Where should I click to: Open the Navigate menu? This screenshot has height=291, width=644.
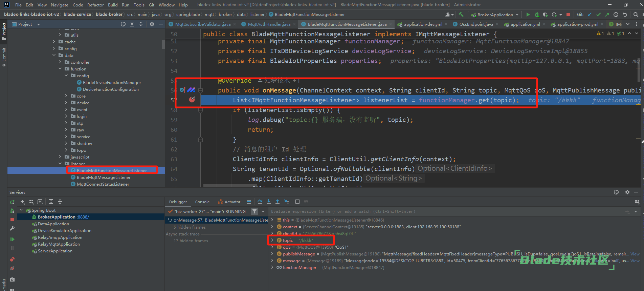(60, 5)
